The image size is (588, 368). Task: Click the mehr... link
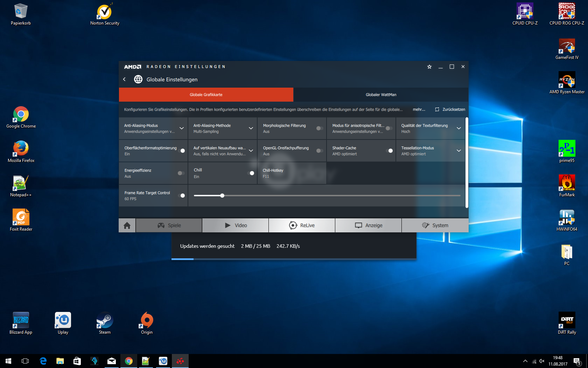[x=419, y=110]
